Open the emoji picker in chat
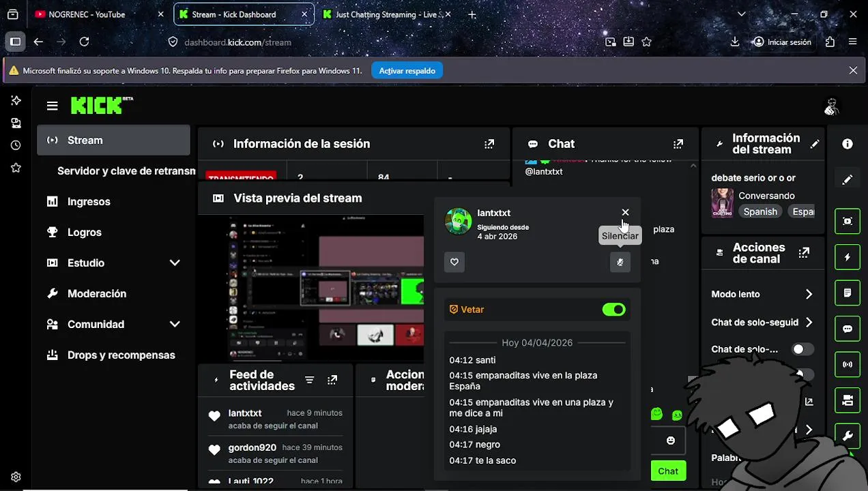 670,441
